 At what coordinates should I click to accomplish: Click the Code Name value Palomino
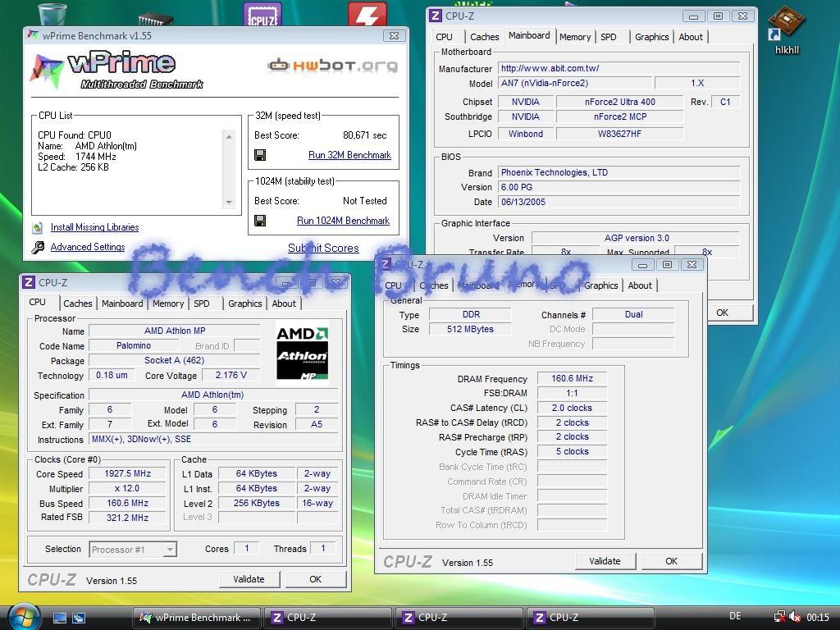click(x=134, y=345)
